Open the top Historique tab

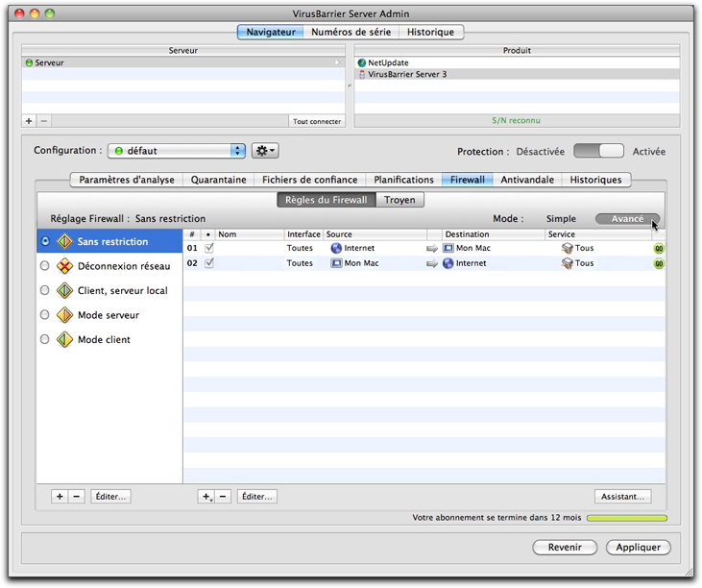tap(430, 33)
